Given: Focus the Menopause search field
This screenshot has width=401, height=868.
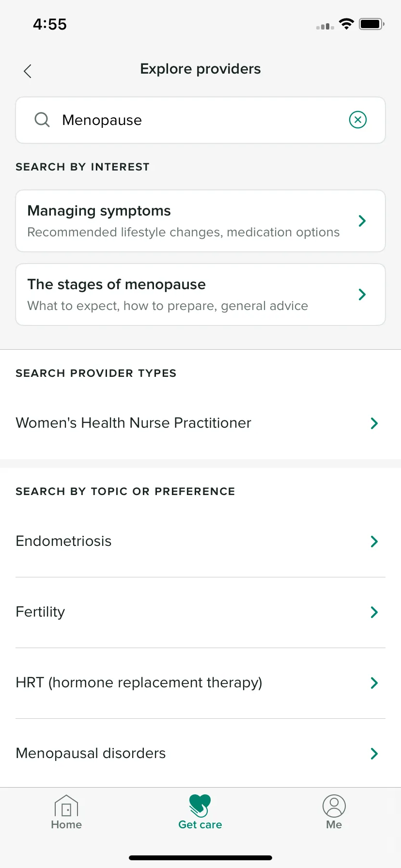Looking at the screenshot, I should pyautogui.click(x=200, y=120).
